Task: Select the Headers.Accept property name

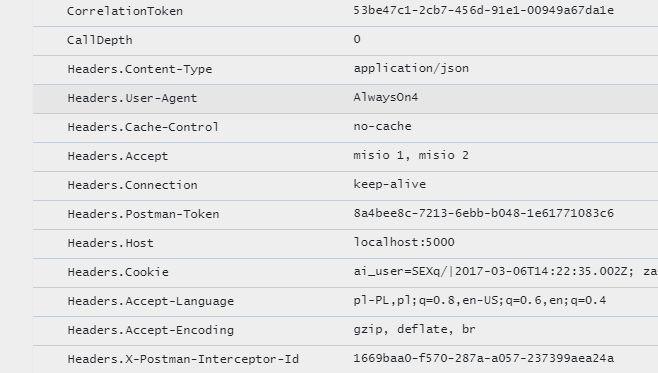Action: 118,157
